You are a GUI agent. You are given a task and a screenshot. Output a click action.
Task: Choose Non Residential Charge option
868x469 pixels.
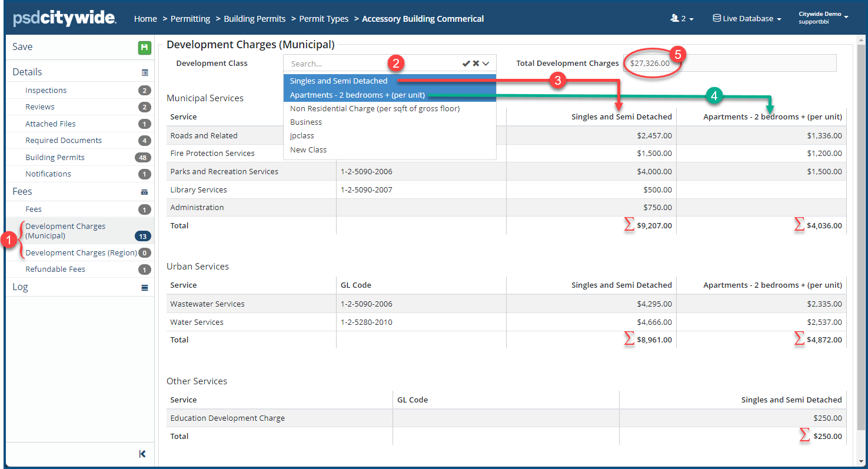coord(374,108)
